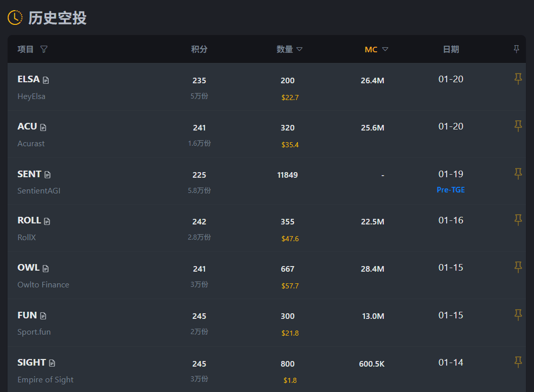Toggle the pin for the SENT row
The width and height of the screenshot is (534, 392).
click(518, 174)
